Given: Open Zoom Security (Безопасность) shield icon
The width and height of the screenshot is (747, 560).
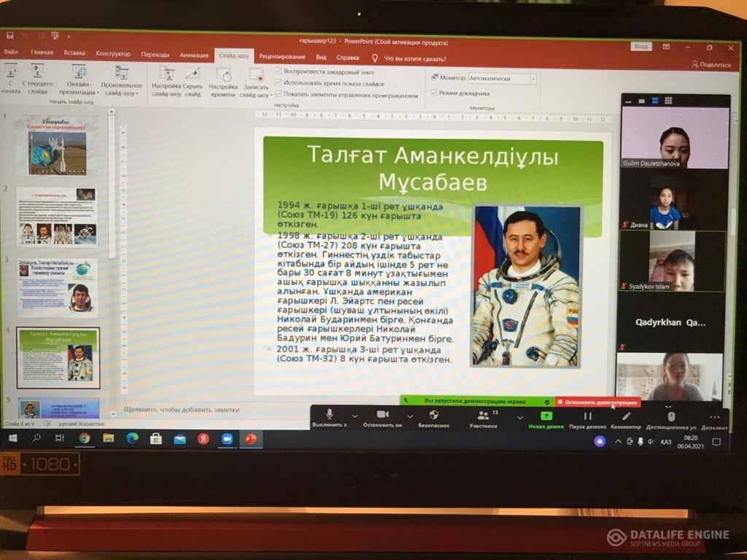Looking at the screenshot, I should point(433,416).
